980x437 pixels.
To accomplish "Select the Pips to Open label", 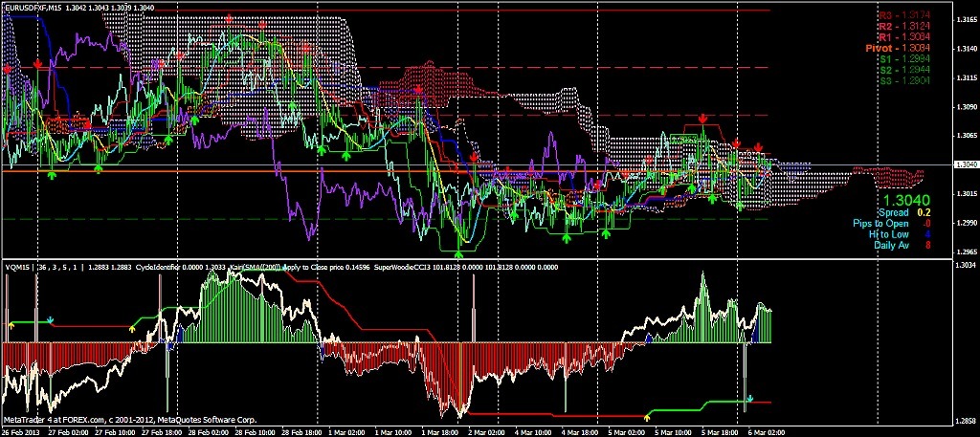I will coord(882,224).
